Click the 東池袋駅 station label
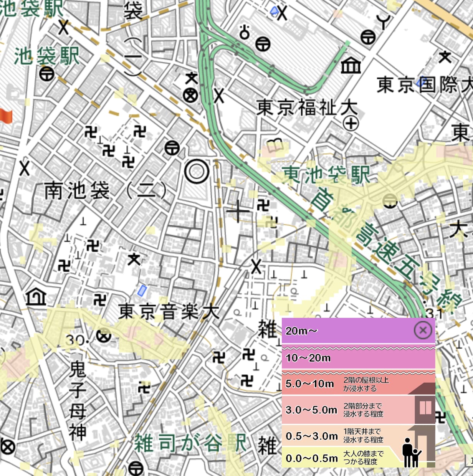 coord(327,175)
